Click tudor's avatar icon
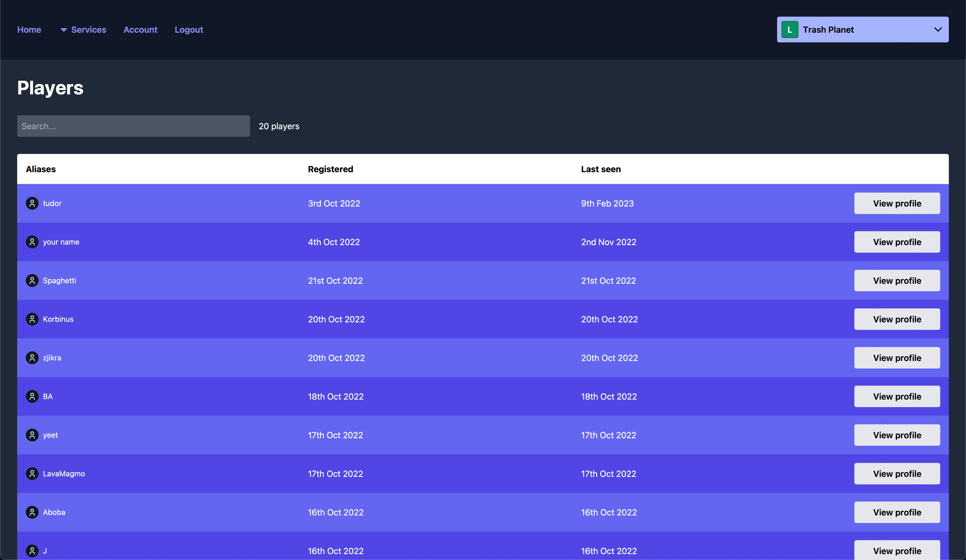This screenshot has height=560, width=966. click(32, 203)
